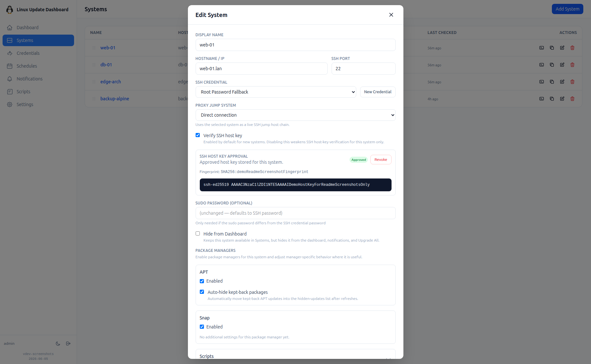591x364 pixels.
Task: Click the SSH Port field
Action: pyautogui.click(x=364, y=69)
